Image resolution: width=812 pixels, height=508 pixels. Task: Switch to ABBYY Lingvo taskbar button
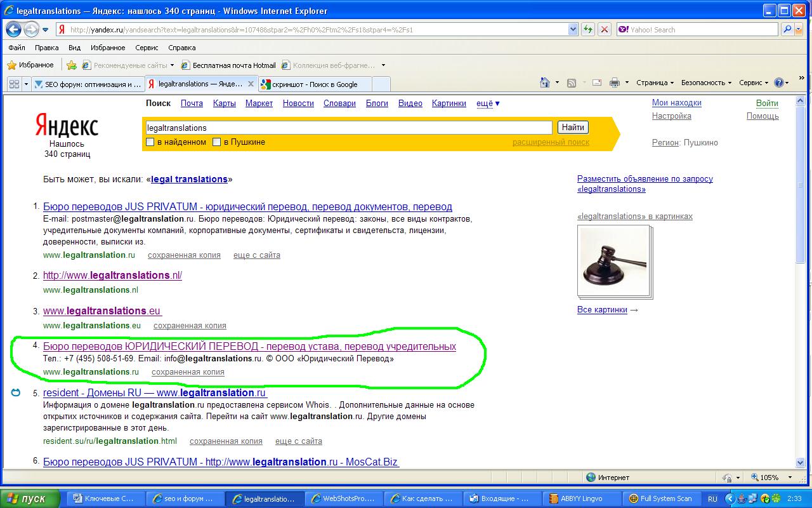click(x=581, y=498)
